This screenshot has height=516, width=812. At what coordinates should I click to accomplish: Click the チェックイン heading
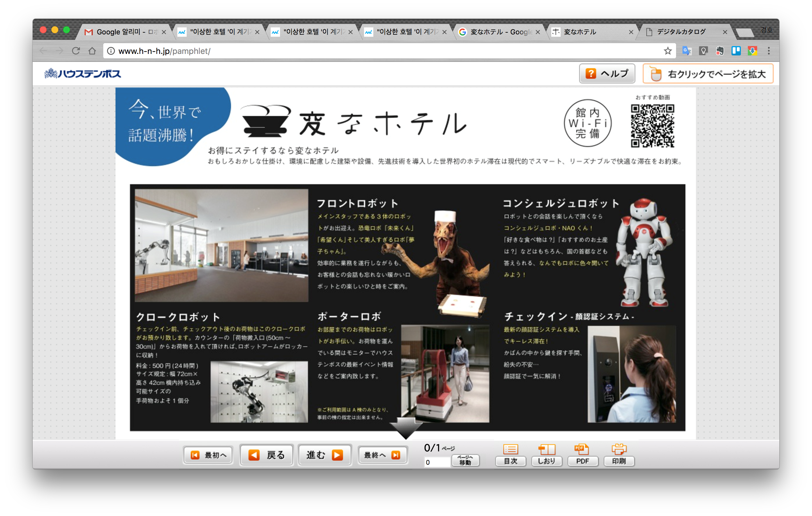pos(569,316)
